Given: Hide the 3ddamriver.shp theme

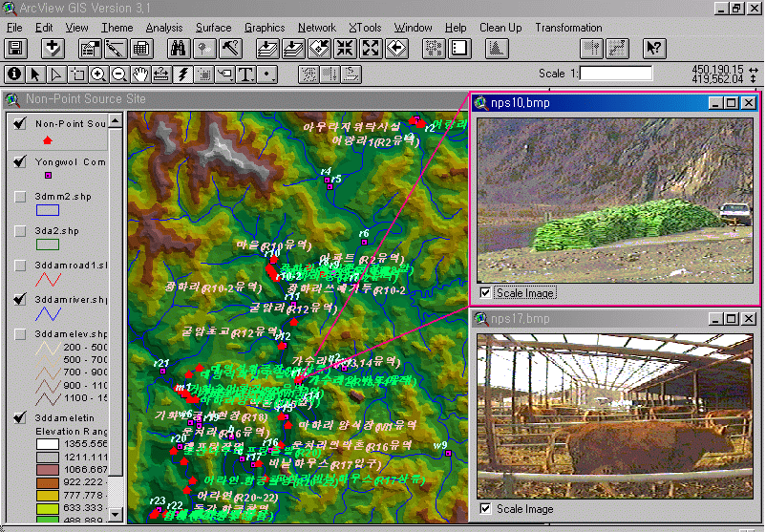Looking at the screenshot, I should click(x=20, y=300).
